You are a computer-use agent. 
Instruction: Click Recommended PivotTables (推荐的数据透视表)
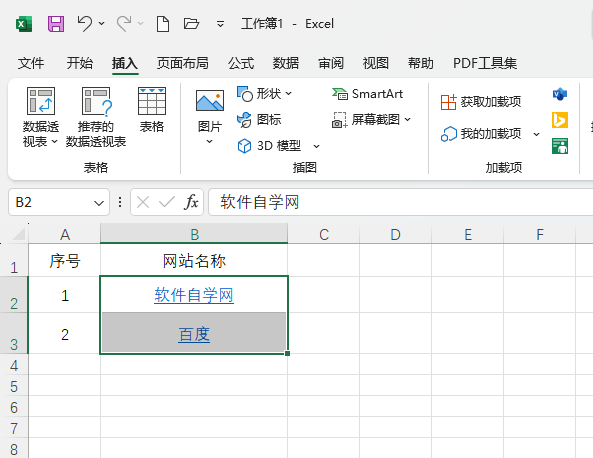(96, 117)
